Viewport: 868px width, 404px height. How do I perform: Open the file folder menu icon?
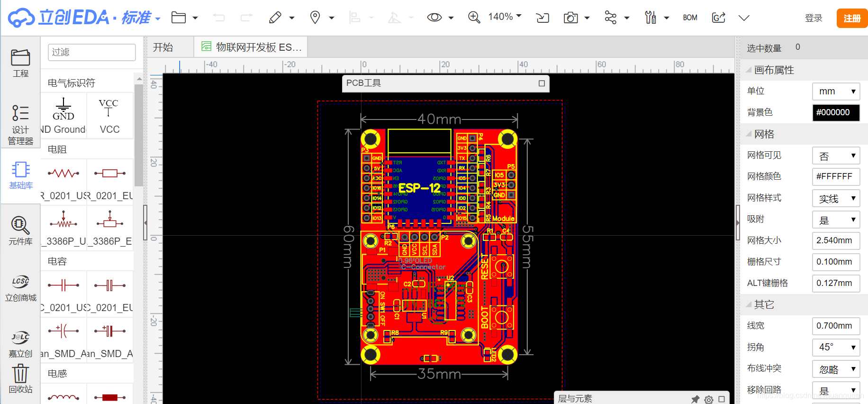point(179,18)
